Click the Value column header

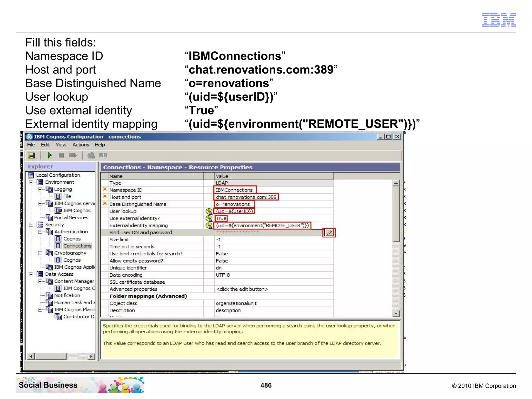point(274,176)
